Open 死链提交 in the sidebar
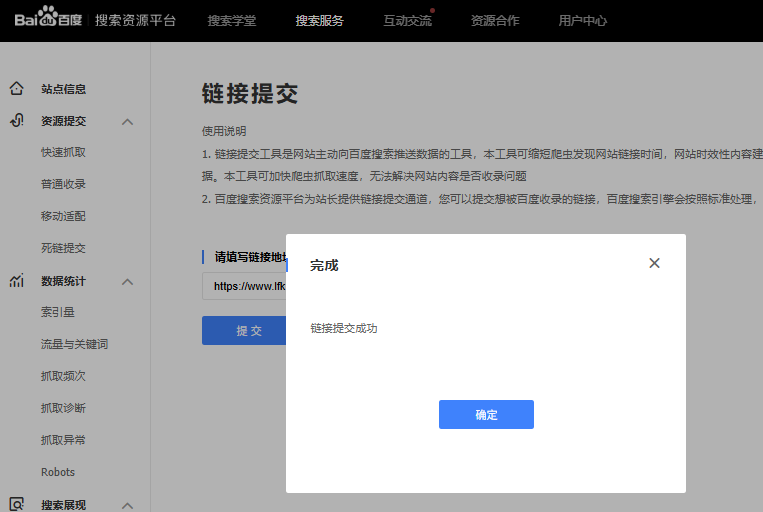The image size is (763, 512). 63,248
